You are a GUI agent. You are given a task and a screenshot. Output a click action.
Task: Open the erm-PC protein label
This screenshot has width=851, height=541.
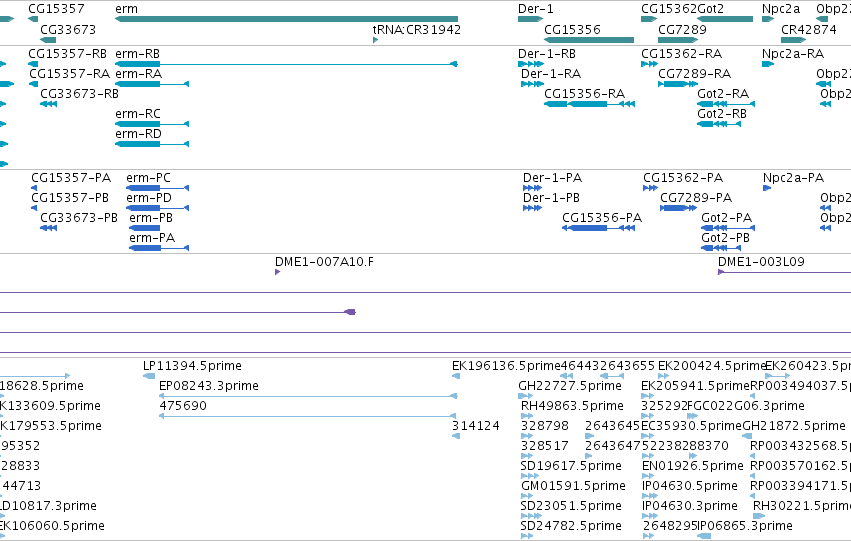[148, 177]
